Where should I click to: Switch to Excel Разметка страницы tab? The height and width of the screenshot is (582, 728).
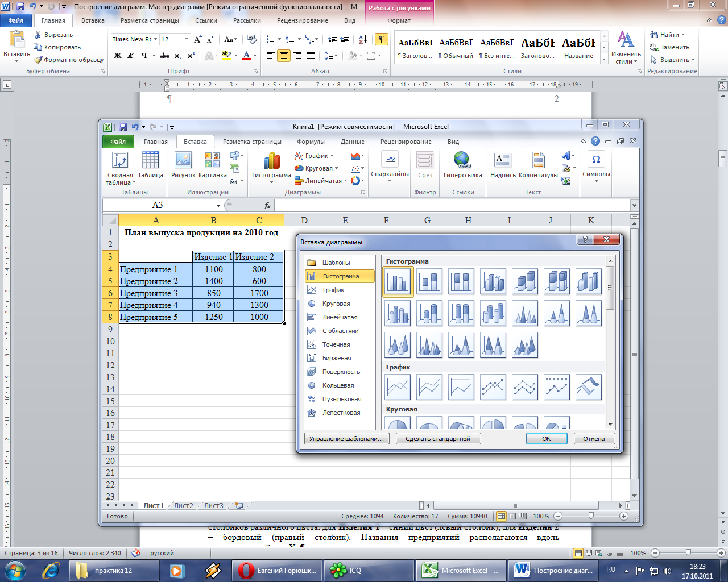point(252,142)
